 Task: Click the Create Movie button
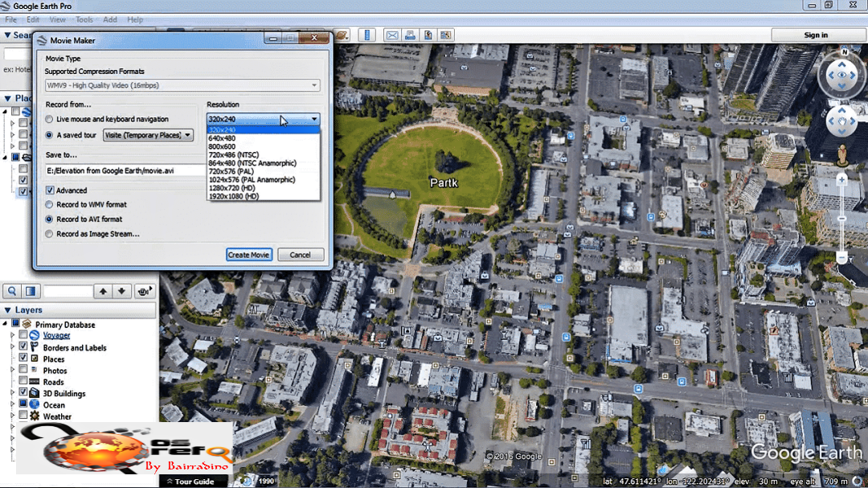[x=248, y=255]
